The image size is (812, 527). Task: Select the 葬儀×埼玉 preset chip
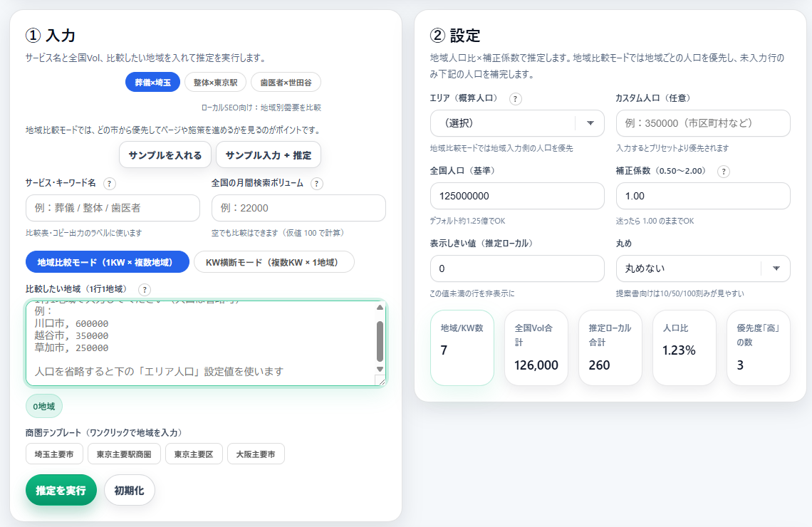coord(152,83)
